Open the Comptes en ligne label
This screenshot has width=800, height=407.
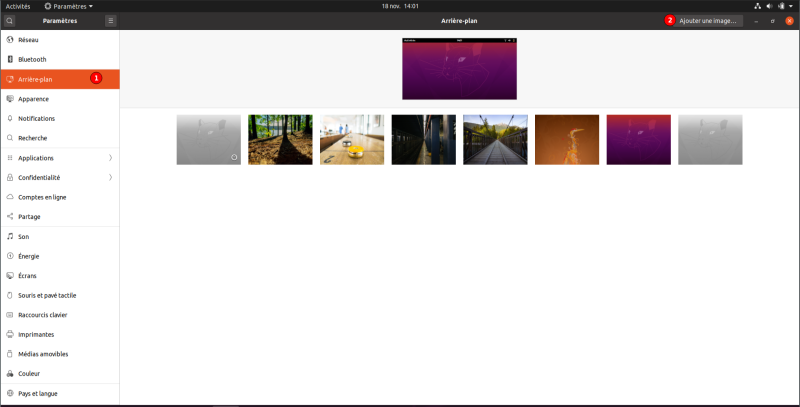pyautogui.click(x=42, y=197)
